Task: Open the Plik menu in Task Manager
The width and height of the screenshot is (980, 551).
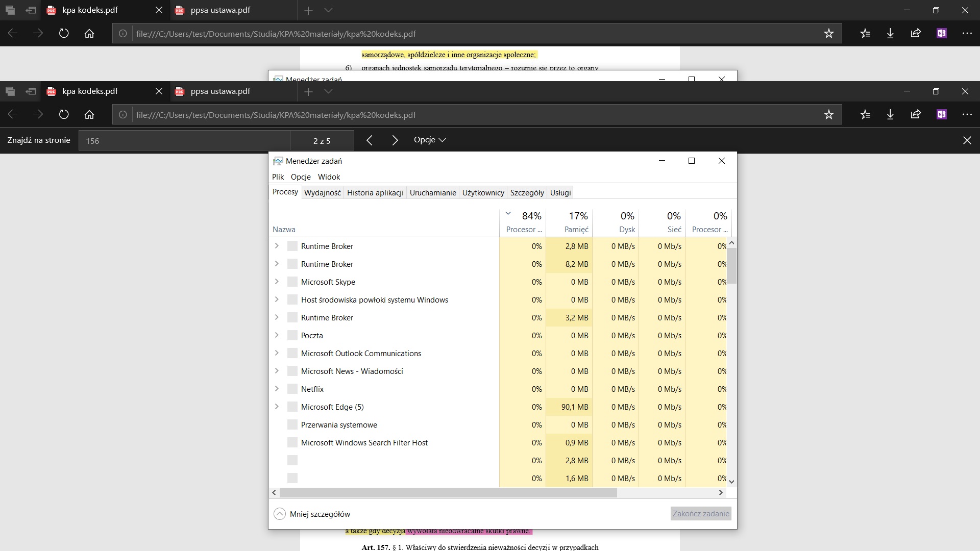Action: click(x=278, y=177)
